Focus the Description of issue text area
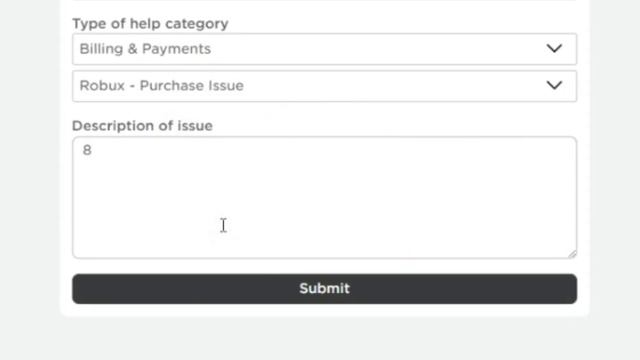 coord(324,198)
